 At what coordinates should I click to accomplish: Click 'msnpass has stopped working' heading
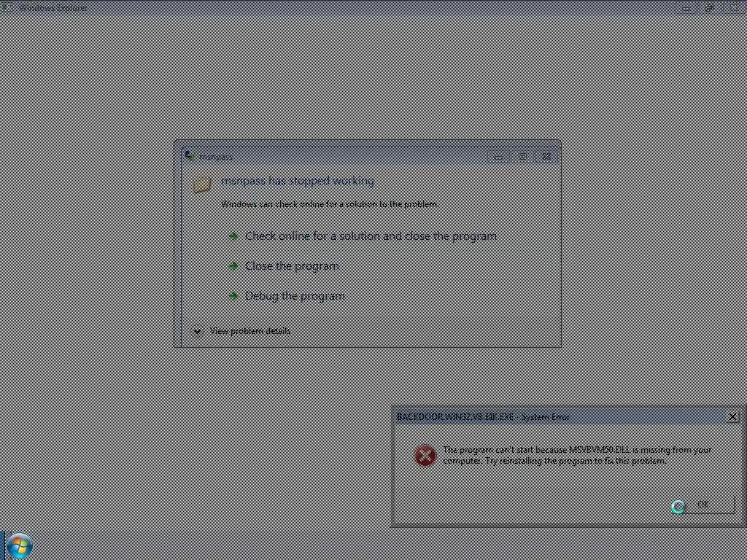pyautogui.click(x=298, y=181)
